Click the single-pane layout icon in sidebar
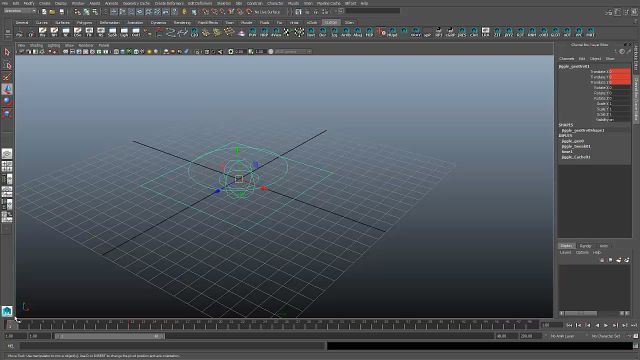The height and width of the screenshot is (360, 640). coord(7,153)
